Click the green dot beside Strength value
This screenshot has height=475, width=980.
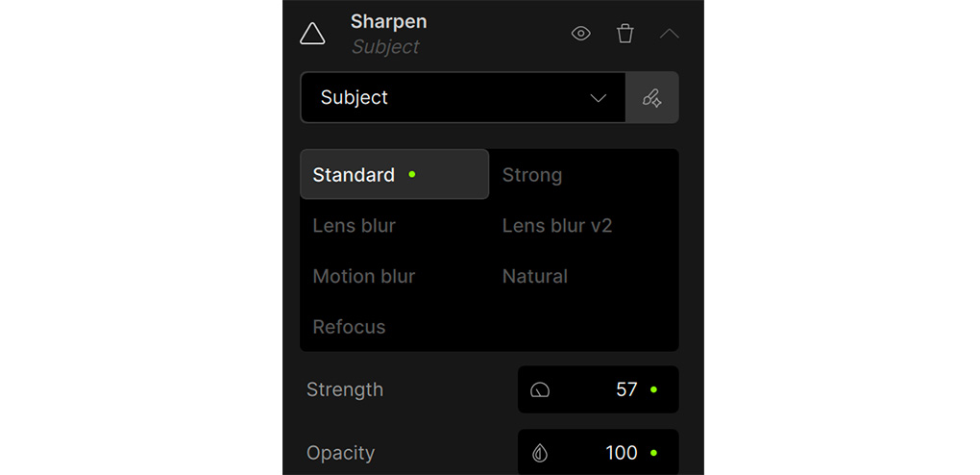[x=653, y=389]
